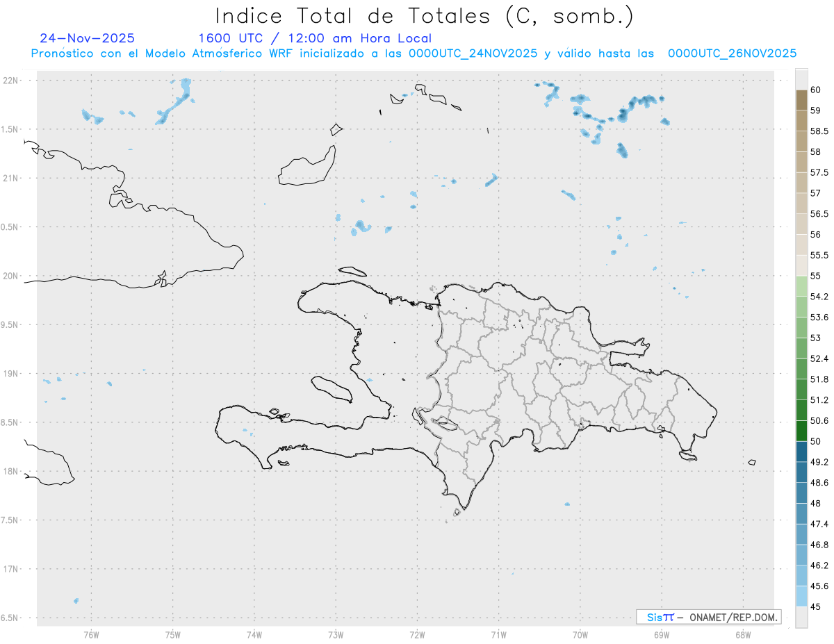Click the colorbar label '50.6'
834x644 pixels.
tap(819, 421)
